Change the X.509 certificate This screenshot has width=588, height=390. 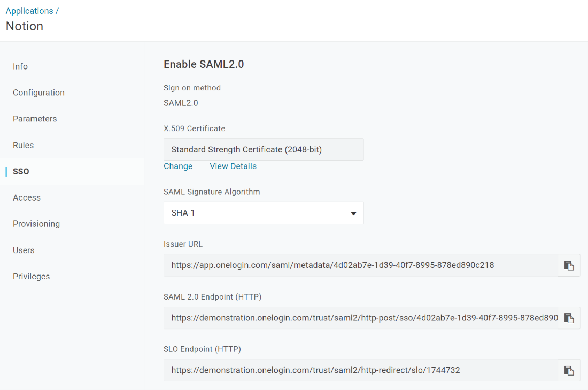(178, 166)
